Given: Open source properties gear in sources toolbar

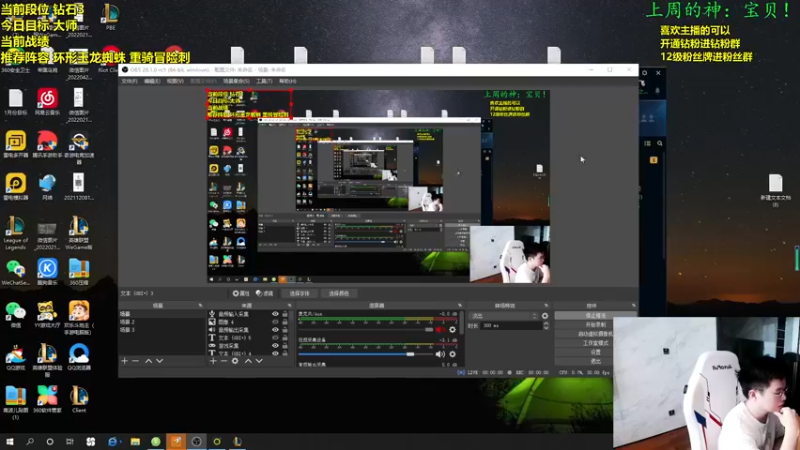Looking at the screenshot, I should coord(235,361).
